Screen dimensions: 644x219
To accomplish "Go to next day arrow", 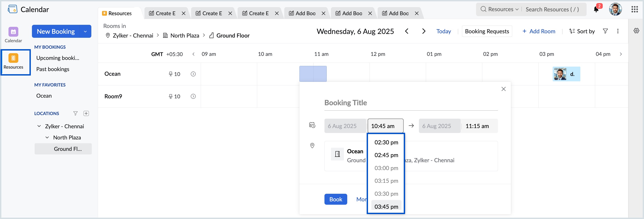I will 424,31.
